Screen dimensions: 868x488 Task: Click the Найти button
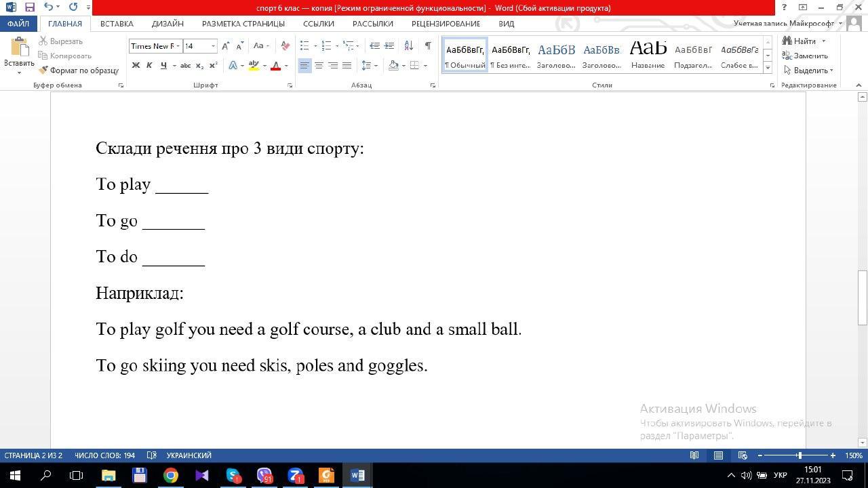click(804, 41)
